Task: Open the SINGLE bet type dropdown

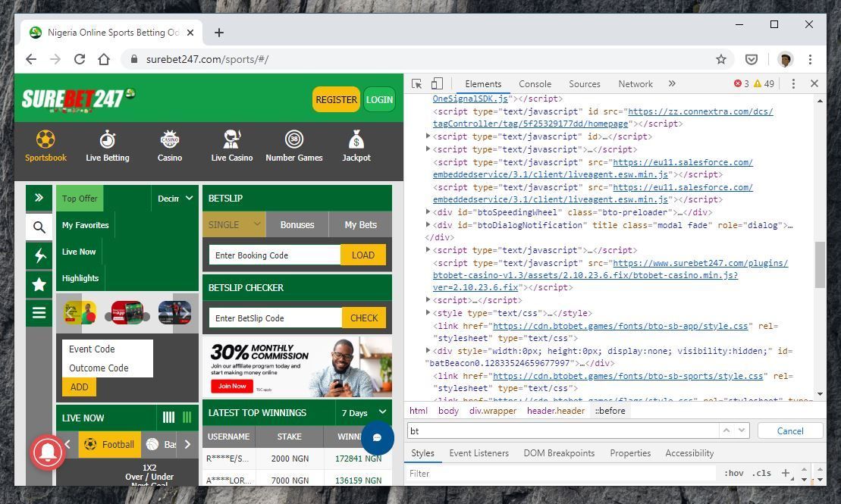Action: tap(234, 224)
